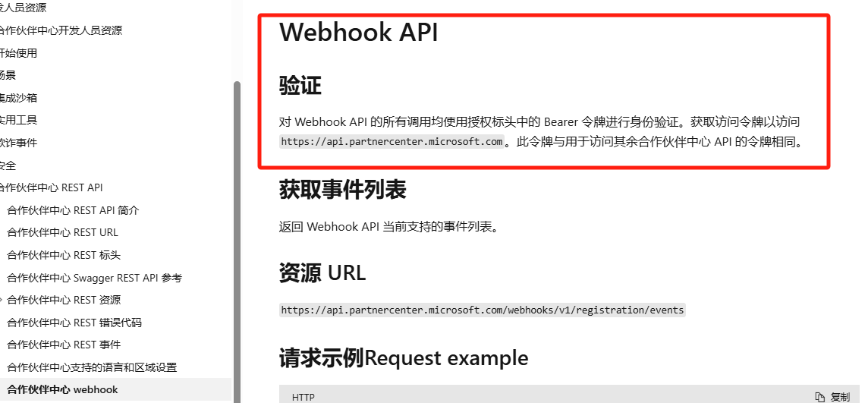Click the 资源 URL heading
The image size is (868, 403).
[x=322, y=272]
